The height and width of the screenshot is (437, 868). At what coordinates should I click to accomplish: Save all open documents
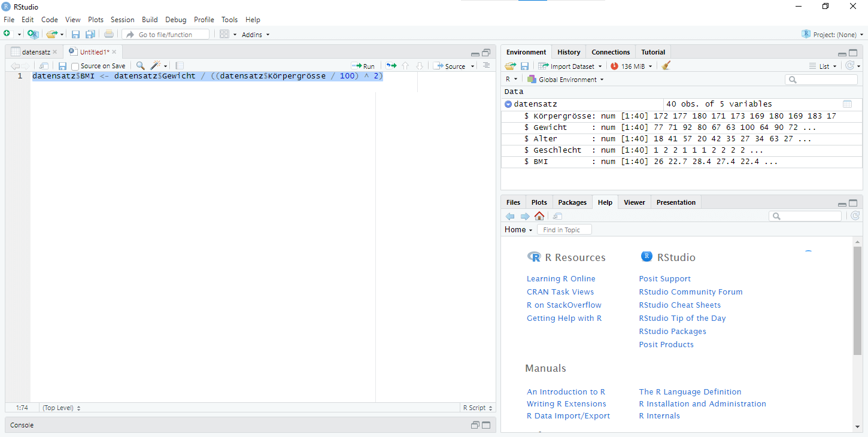tap(90, 34)
